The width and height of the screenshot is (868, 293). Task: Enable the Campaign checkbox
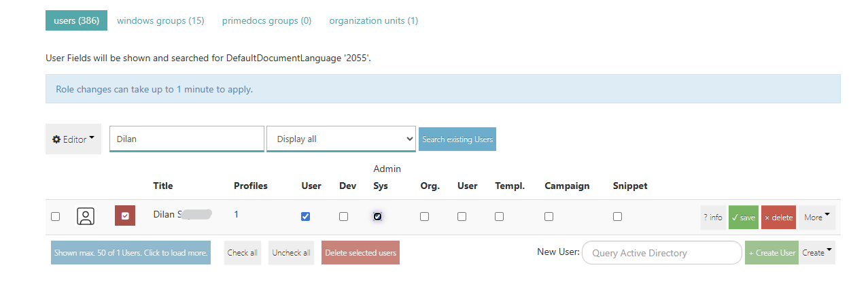[549, 216]
